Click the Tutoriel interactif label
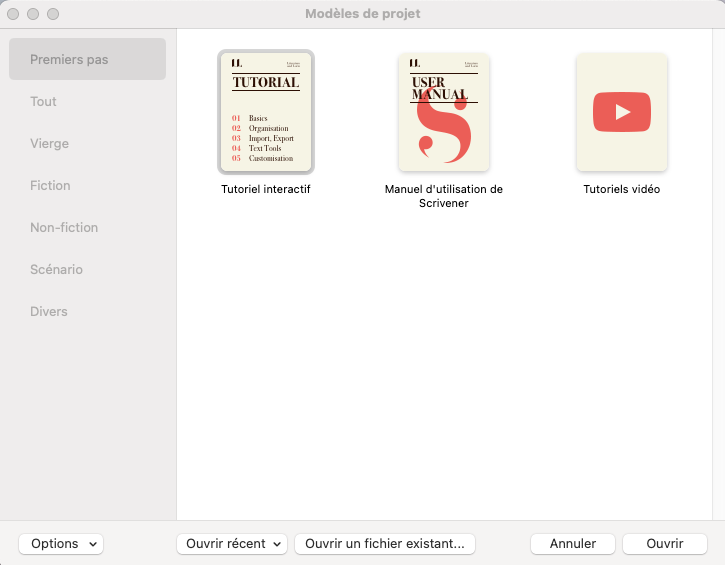Image resolution: width=725 pixels, height=565 pixels. [266, 189]
